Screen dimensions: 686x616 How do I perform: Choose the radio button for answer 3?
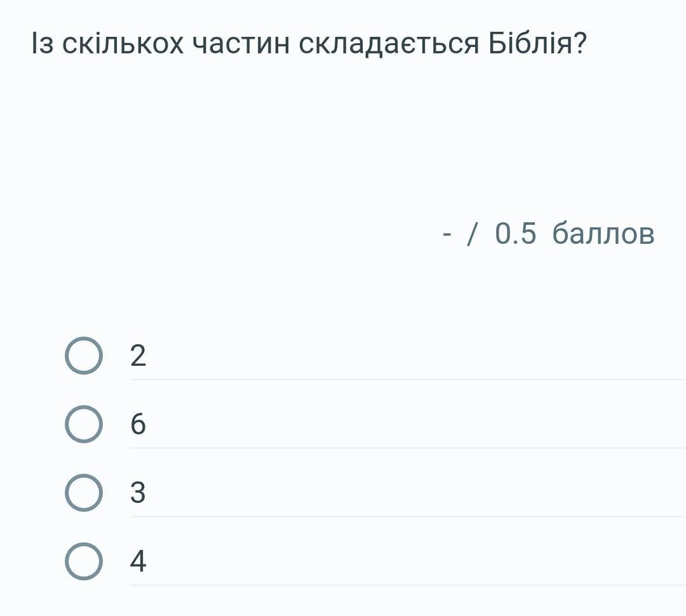[x=83, y=493]
